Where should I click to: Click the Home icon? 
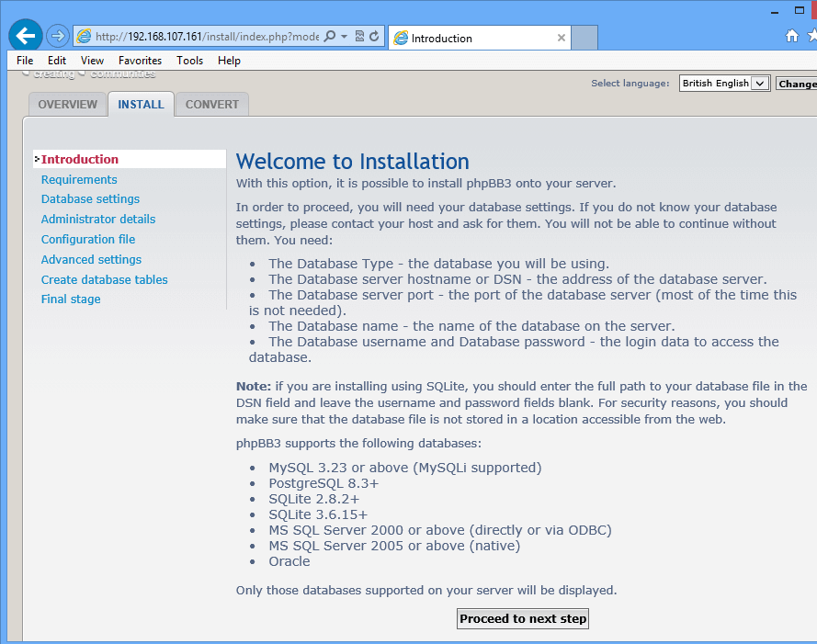[x=792, y=36]
